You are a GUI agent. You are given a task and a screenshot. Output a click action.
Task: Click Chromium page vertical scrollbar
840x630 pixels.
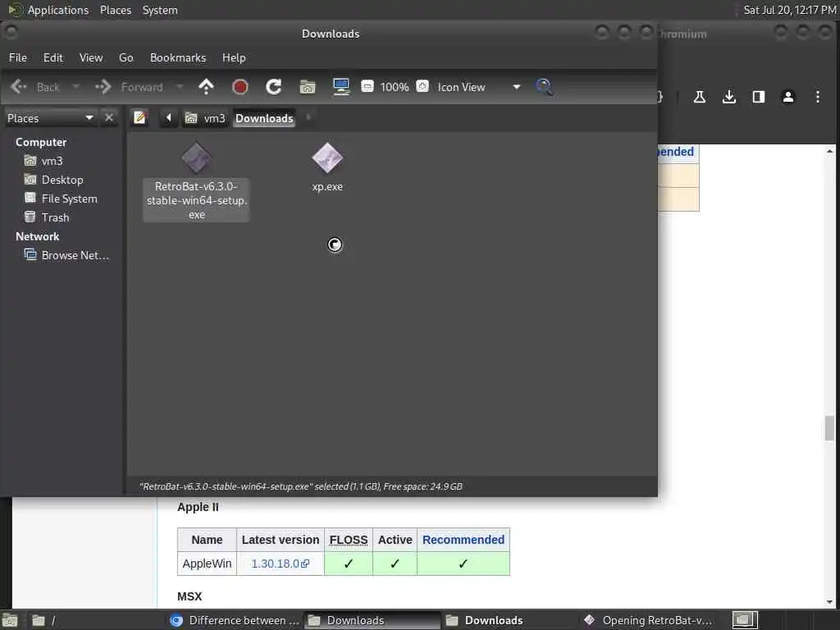829,428
